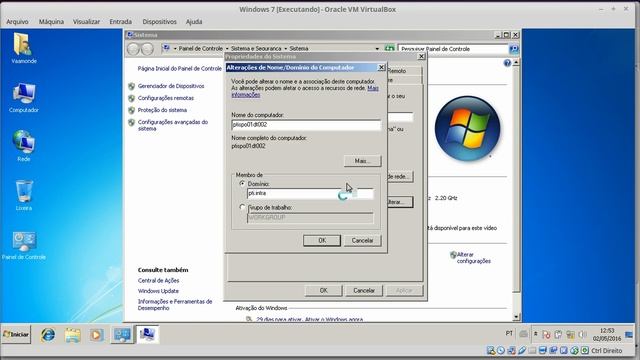
Task: Click the volume speaker tray icon
Action: 582,335
